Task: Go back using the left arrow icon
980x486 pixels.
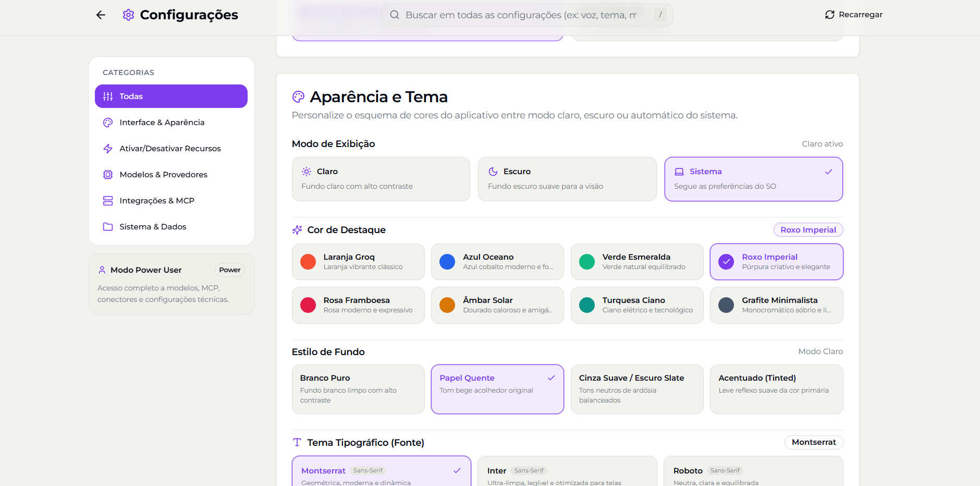Action: [x=101, y=15]
